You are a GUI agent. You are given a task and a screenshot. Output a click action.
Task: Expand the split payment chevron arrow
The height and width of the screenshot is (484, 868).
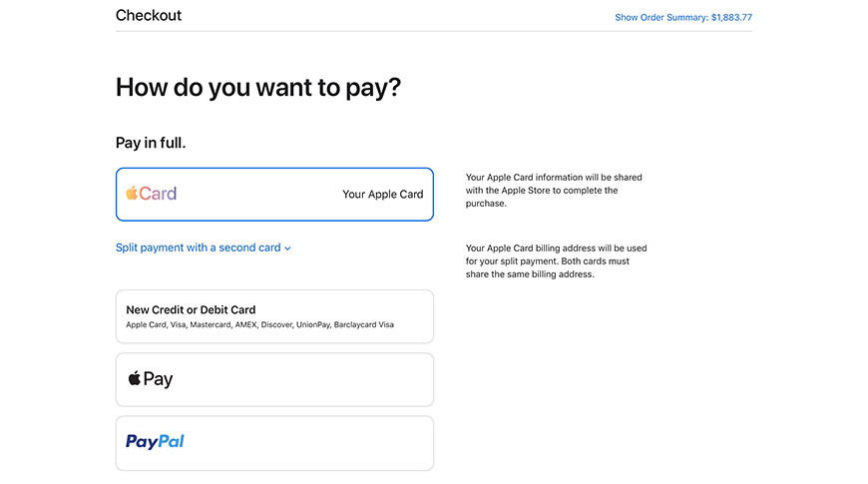[x=287, y=248]
